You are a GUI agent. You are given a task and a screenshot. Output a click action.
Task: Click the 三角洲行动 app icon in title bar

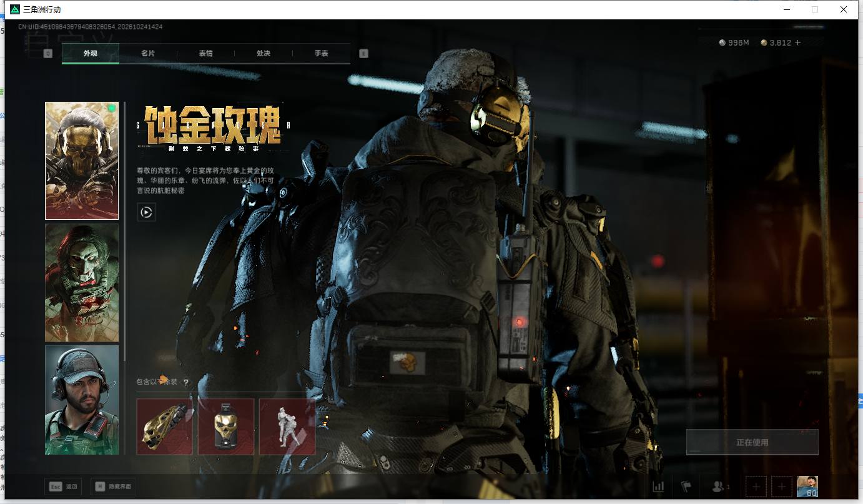point(15,9)
